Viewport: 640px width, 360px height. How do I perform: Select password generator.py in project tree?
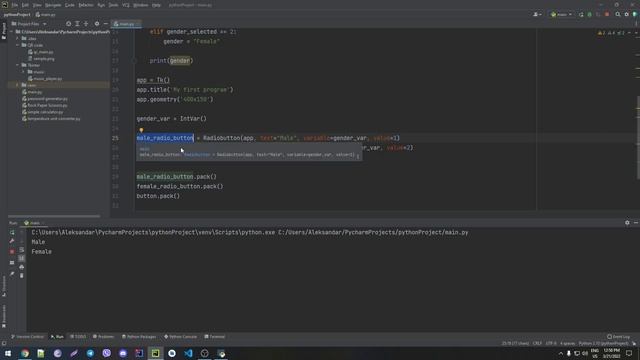pyautogui.click(x=45, y=99)
